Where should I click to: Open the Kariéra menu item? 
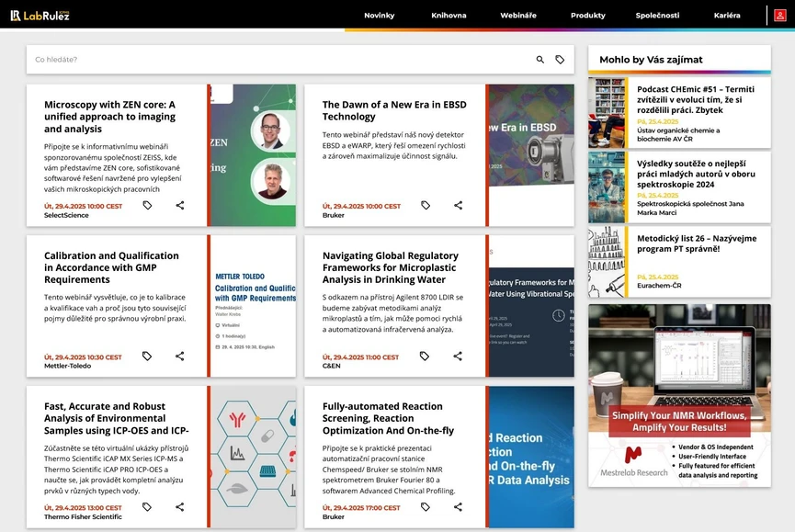(x=727, y=16)
